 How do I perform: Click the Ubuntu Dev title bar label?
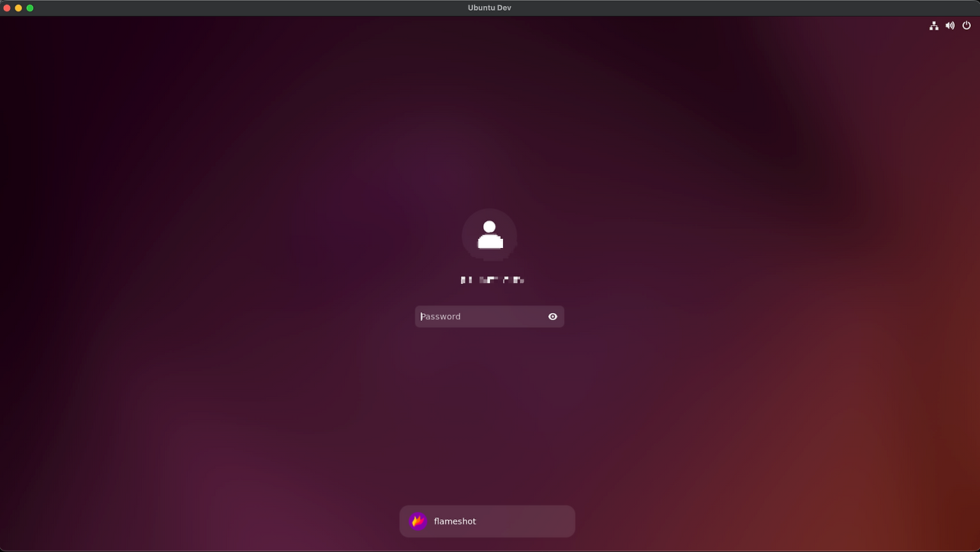point(489,8)
